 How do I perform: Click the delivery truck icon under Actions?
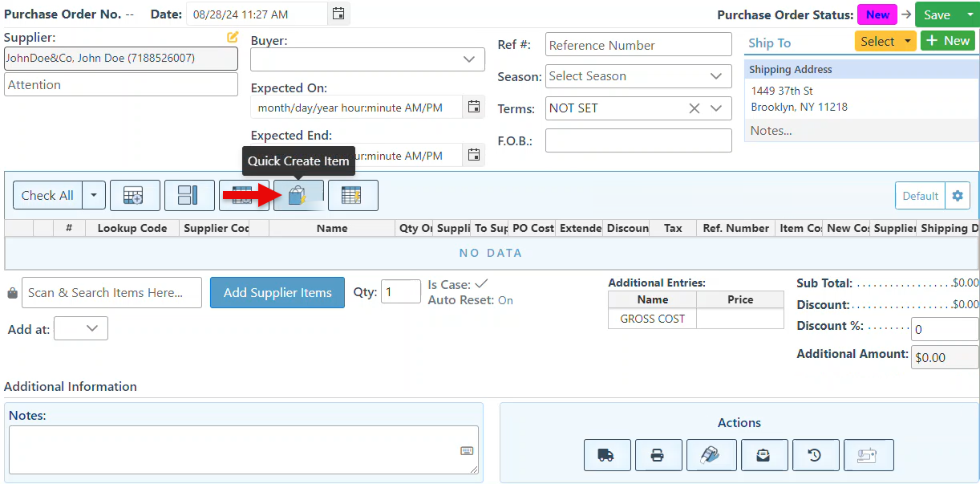605,455
